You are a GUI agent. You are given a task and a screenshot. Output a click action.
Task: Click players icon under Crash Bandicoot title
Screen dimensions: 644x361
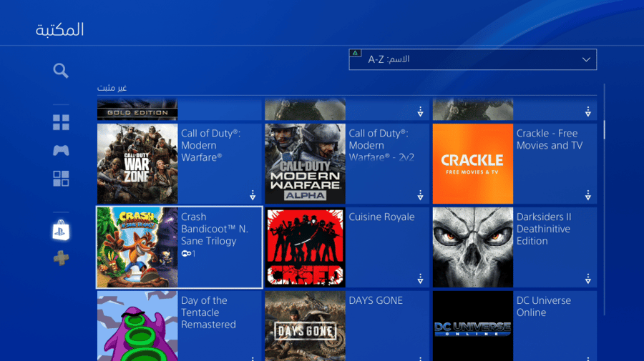point(188,254)
